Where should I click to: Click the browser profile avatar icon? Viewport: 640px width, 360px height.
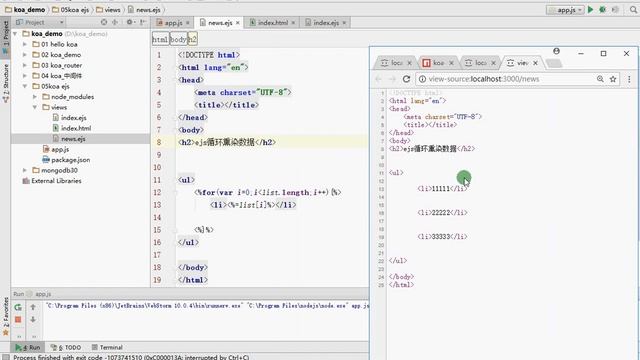[556, 51]
